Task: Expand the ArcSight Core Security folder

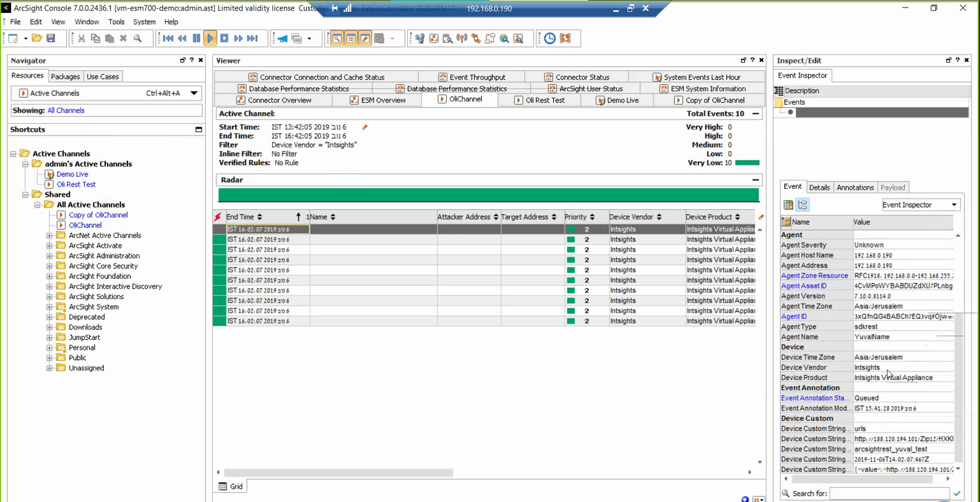Action: point(49,266)
